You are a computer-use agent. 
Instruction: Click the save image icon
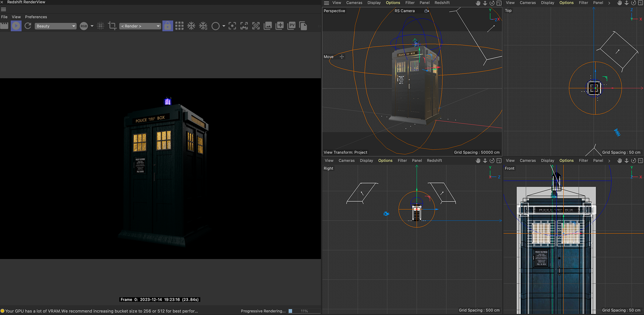[x=268, y=26]
